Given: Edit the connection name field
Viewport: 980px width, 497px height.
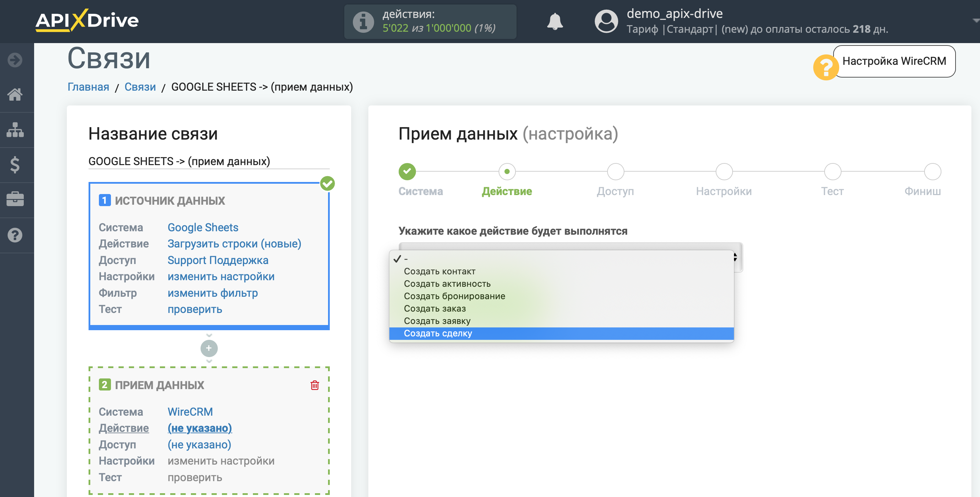Looking at the screenshot, I should (209, 161).
